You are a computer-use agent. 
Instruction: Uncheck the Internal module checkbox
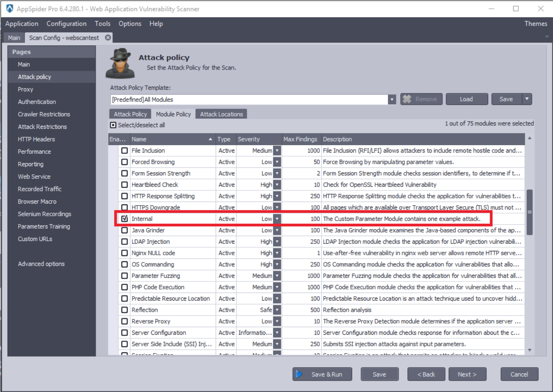[125, 219]
